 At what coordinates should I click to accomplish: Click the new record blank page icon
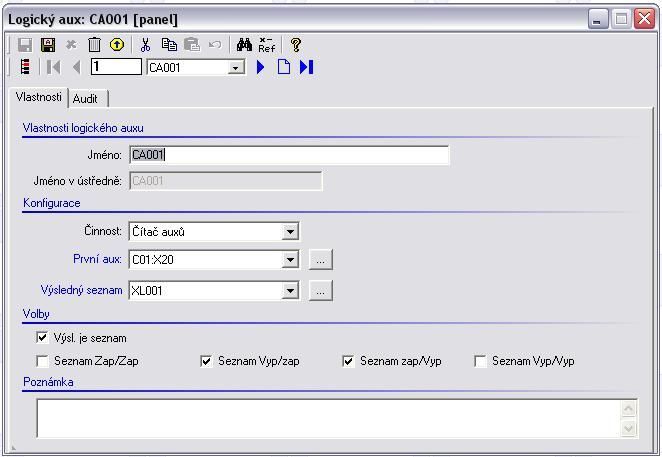coord(283,67)
